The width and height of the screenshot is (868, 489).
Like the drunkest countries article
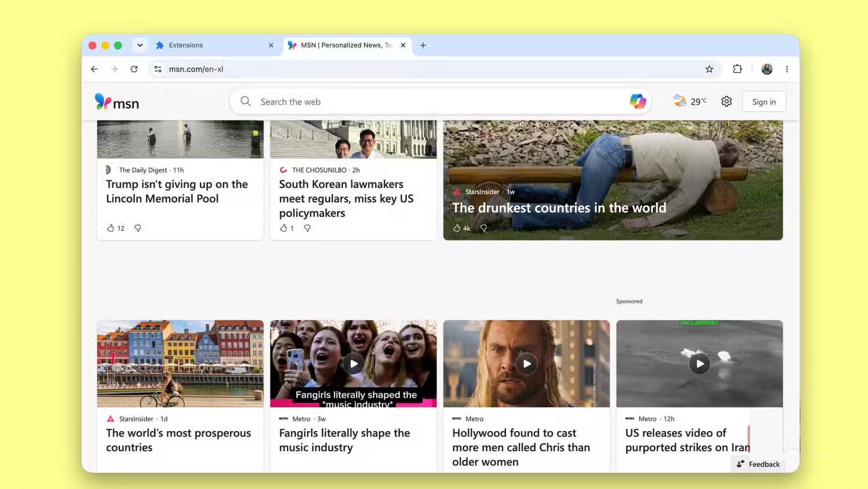457,228
